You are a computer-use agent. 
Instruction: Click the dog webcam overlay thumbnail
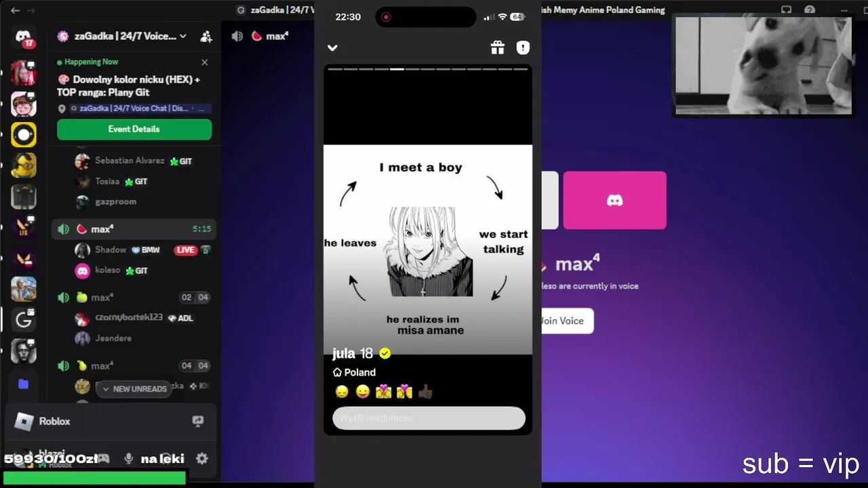763,66
